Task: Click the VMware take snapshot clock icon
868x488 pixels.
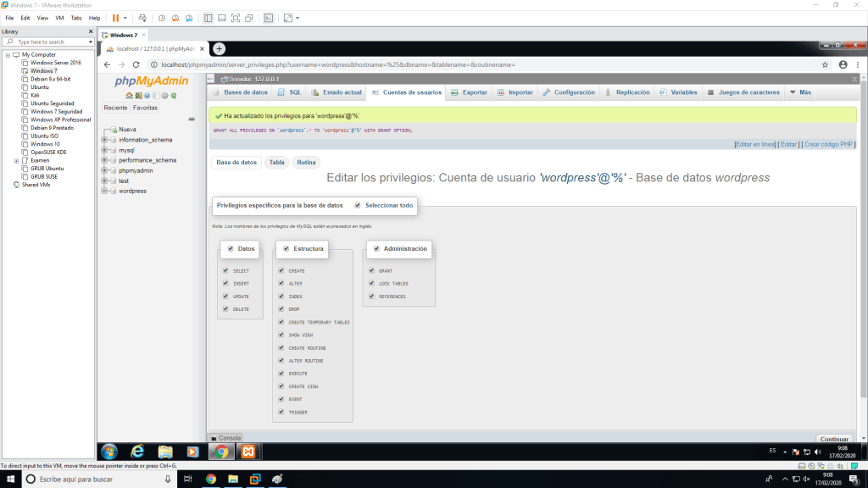Action: (162, 18)
